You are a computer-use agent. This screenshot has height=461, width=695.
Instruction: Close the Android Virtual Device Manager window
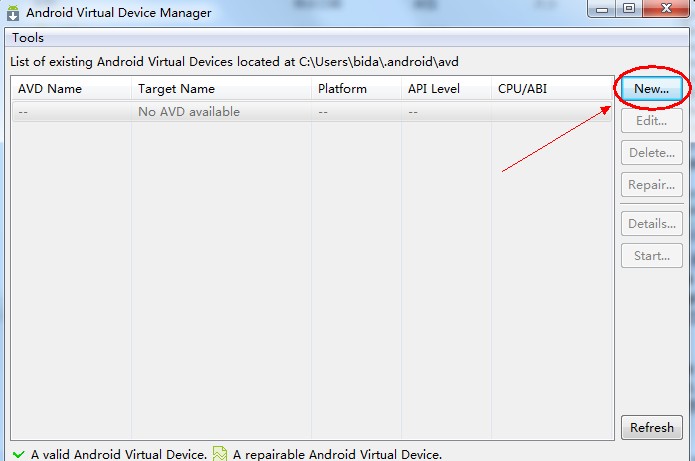(x=666, y=9)
